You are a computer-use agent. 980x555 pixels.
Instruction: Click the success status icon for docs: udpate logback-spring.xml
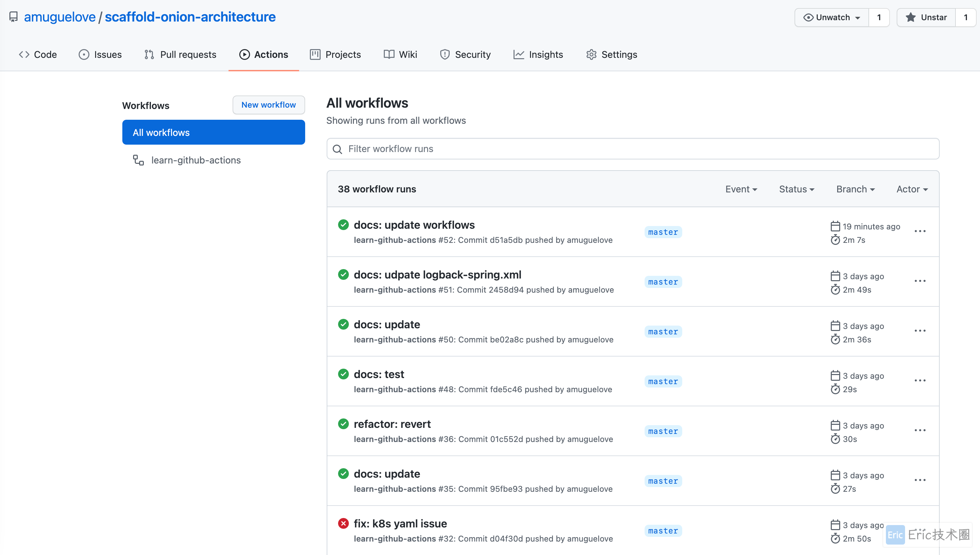(x=343, y=274)
